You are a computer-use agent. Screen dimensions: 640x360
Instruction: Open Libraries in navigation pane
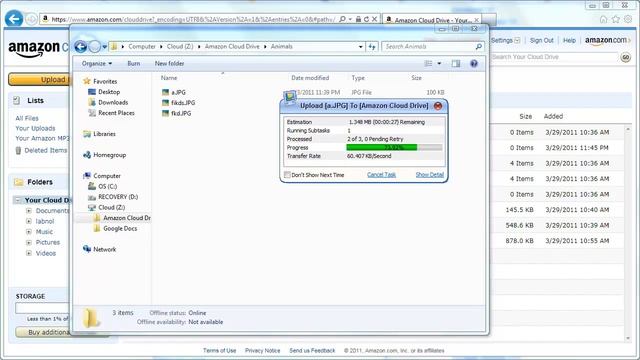click(99, 134)
